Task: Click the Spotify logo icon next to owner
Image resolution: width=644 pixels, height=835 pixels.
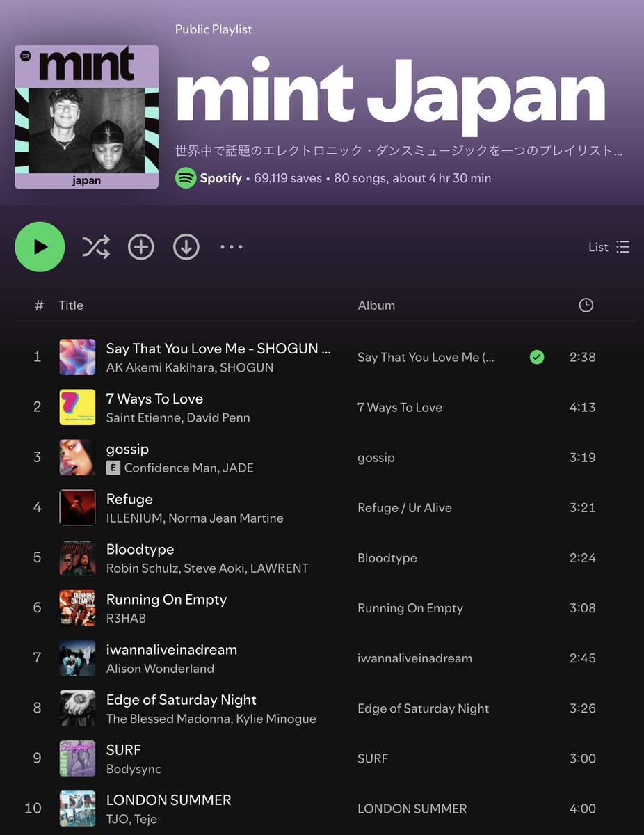Action: coord(185,178)
